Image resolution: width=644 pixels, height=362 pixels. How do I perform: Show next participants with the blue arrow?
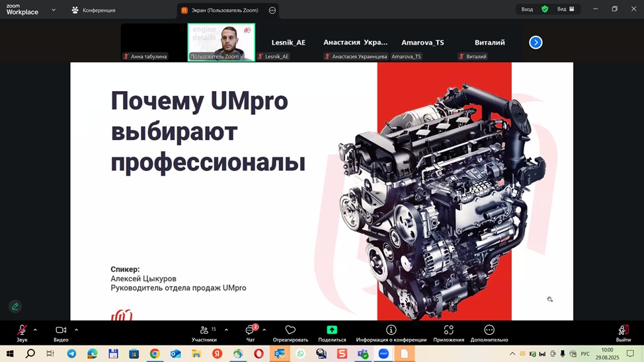tap(536, 42)
